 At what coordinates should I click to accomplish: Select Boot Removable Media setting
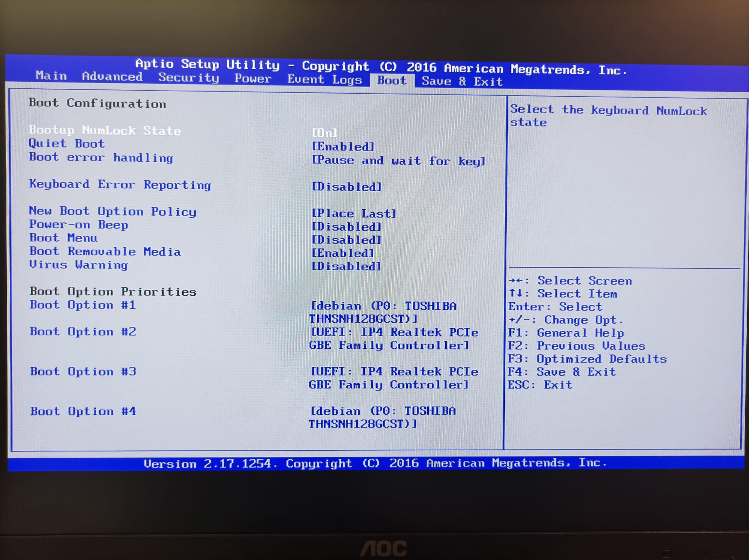click(x=105, y=251)
